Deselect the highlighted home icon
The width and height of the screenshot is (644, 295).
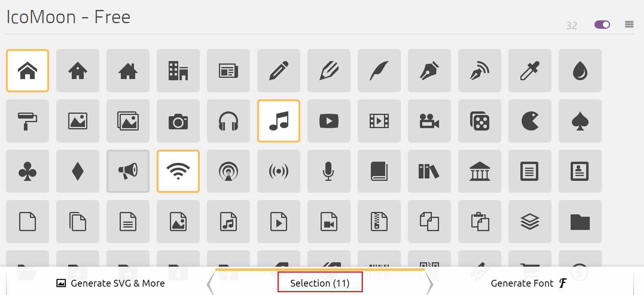(28, 71)
